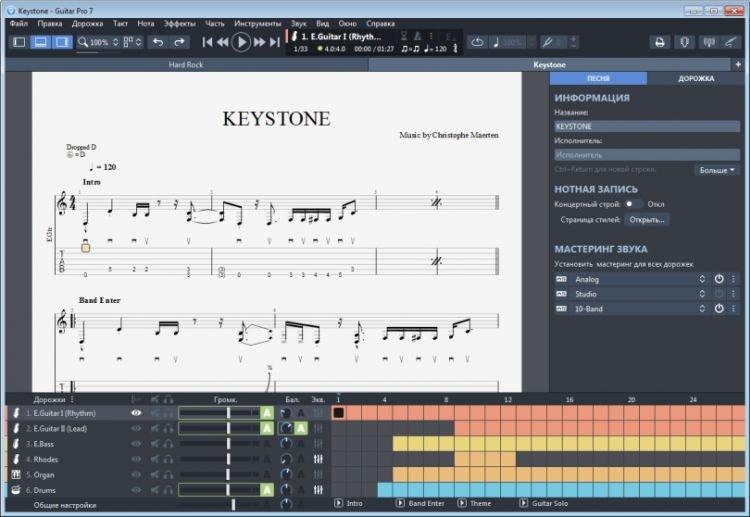750x517 pixels.
Task: Toggle power for Analog mastering
Action: point(719,279)
